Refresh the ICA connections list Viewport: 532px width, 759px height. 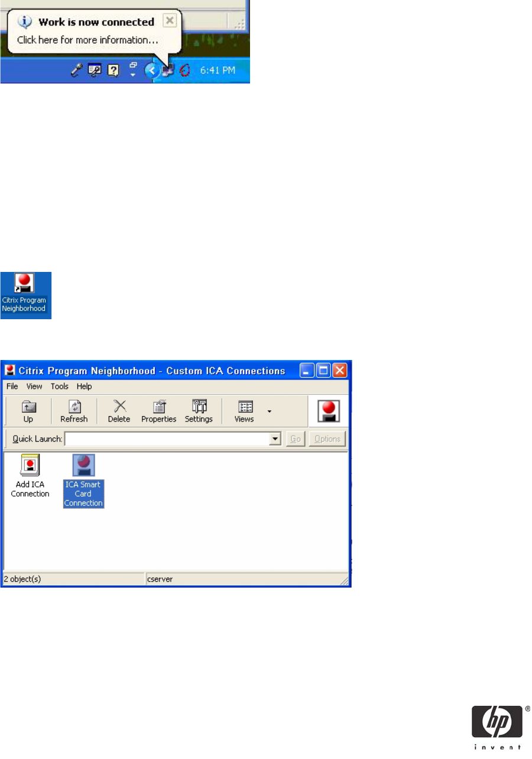point(74,411)
